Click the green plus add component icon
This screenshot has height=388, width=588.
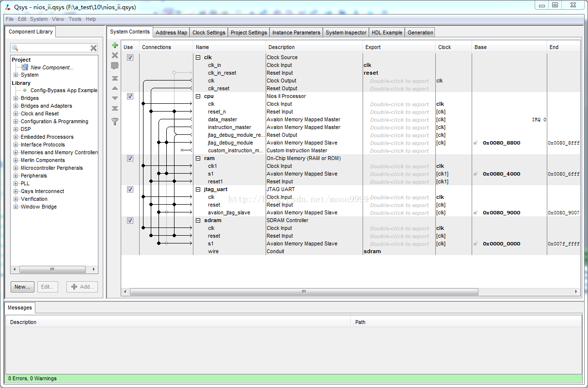pyautogui.click(x=115, y=45)
